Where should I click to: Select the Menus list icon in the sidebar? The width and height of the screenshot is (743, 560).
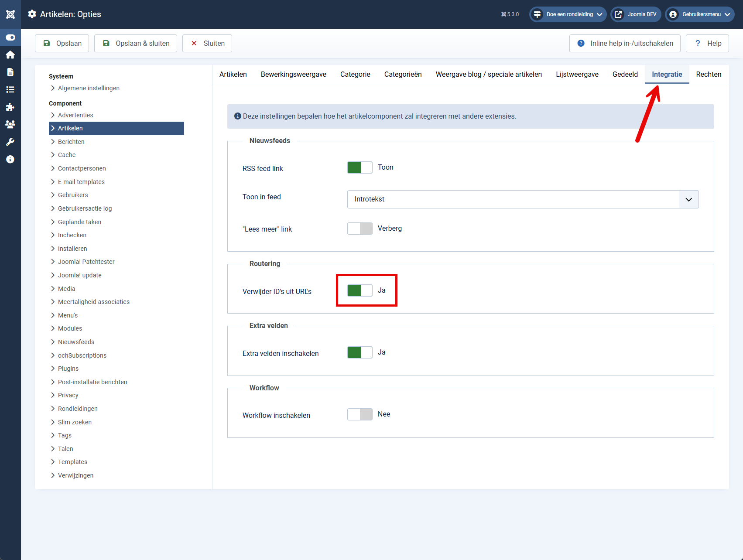(10, 89)
